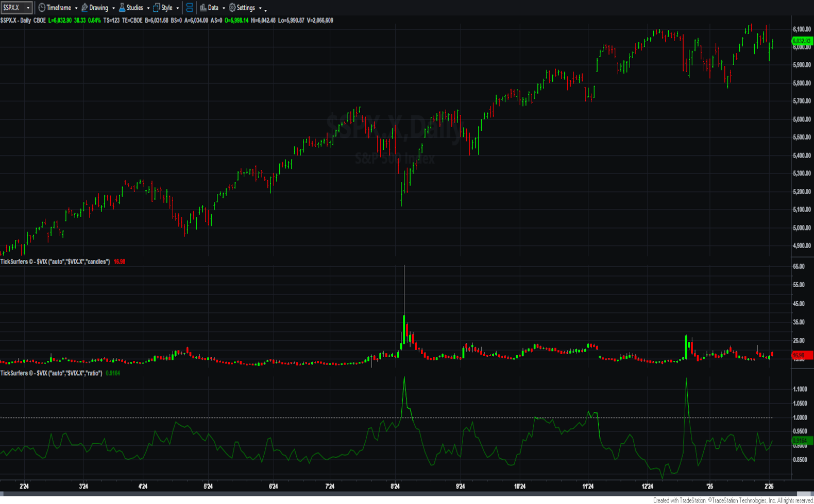
Task: Click the "2'24" date axis label
Action: click(24, 486)
